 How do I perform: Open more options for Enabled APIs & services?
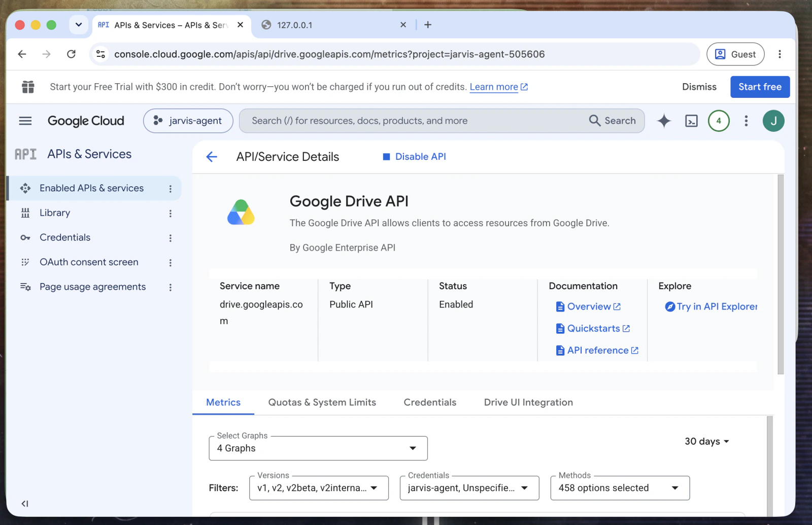pyautogui.click(x=171, y=189)
